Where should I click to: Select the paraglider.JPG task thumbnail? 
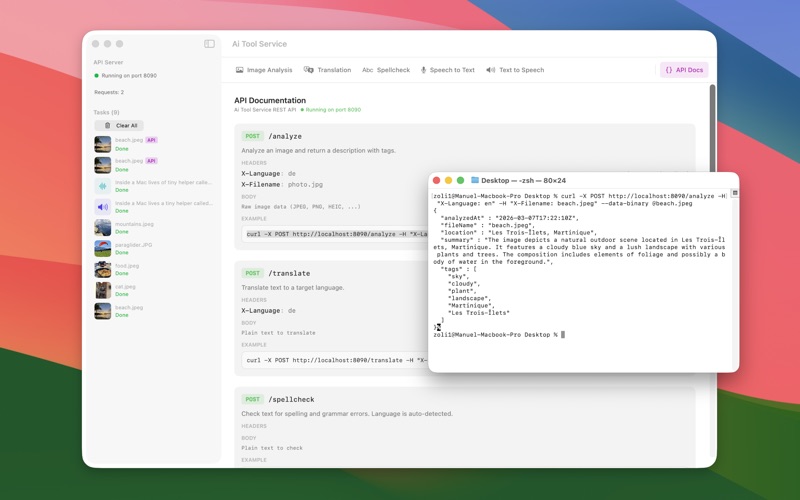103,248
